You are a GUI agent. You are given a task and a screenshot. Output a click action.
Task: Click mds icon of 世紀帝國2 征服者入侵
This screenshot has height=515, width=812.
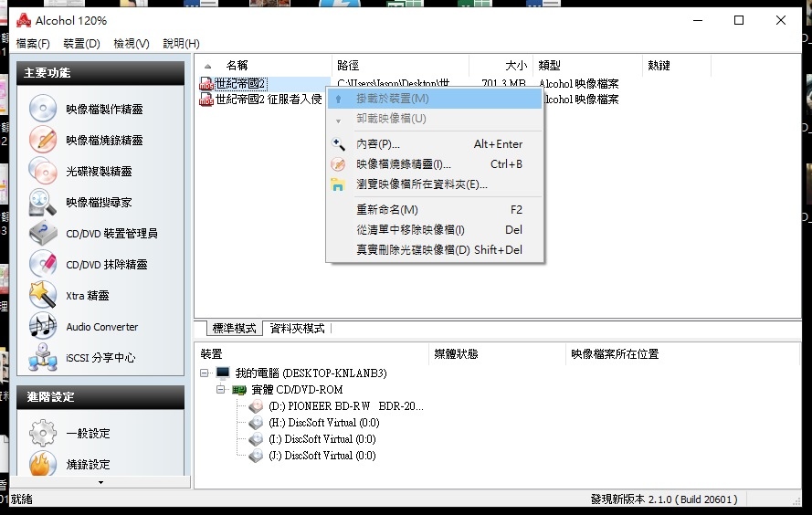point(206,99)
